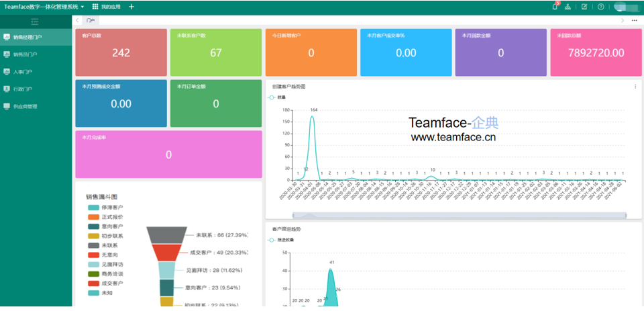Toggle the 数量 legend in customer creation chart
The image size is (644, 311).
click(x=276, y=97)
